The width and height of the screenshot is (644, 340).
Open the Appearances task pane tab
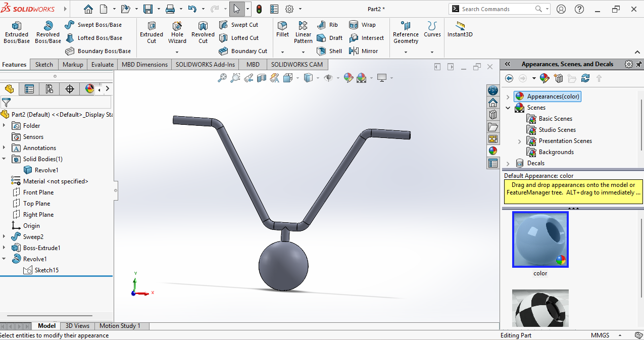pyautogui.click(x=493, y=151)
